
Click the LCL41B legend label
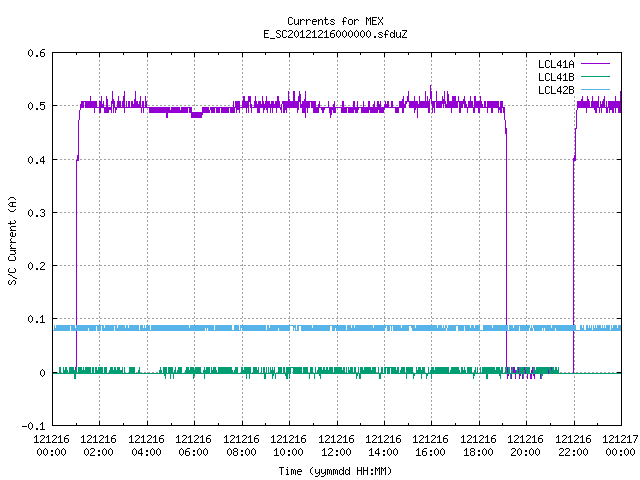556,77
